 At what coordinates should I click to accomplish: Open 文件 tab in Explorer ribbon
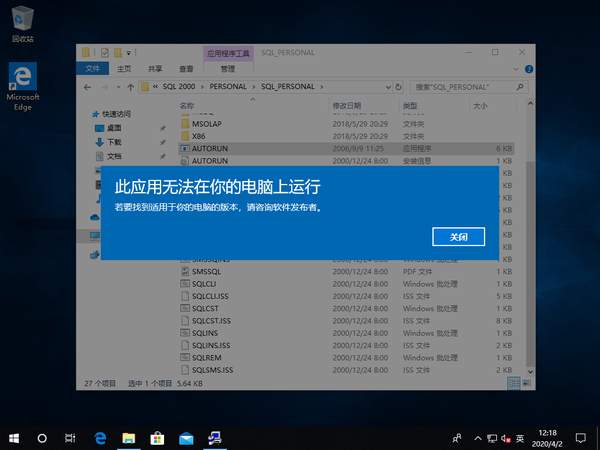pyautogui.click(x=93, y=68)
